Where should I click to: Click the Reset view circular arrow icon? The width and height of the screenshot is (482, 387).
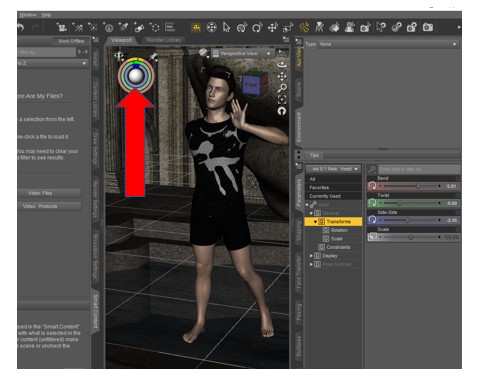point(282,111)
